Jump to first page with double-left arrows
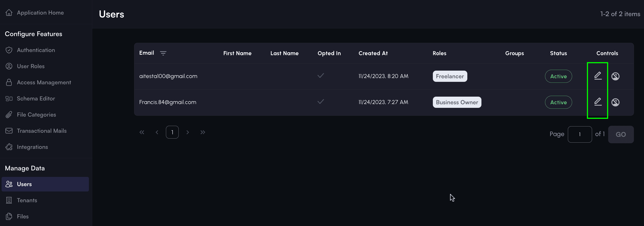Screen dimensions: 644x226 coord(142,132)
